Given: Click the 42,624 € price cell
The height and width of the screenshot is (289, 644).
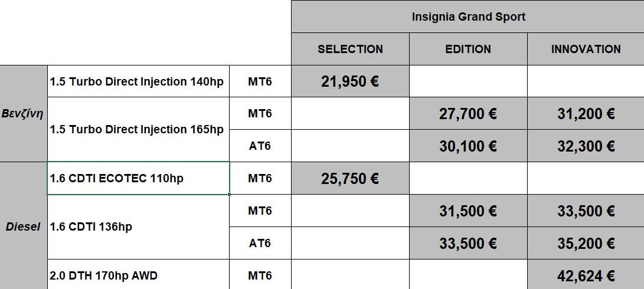Looking at the screenshot, I should point(586,275).
